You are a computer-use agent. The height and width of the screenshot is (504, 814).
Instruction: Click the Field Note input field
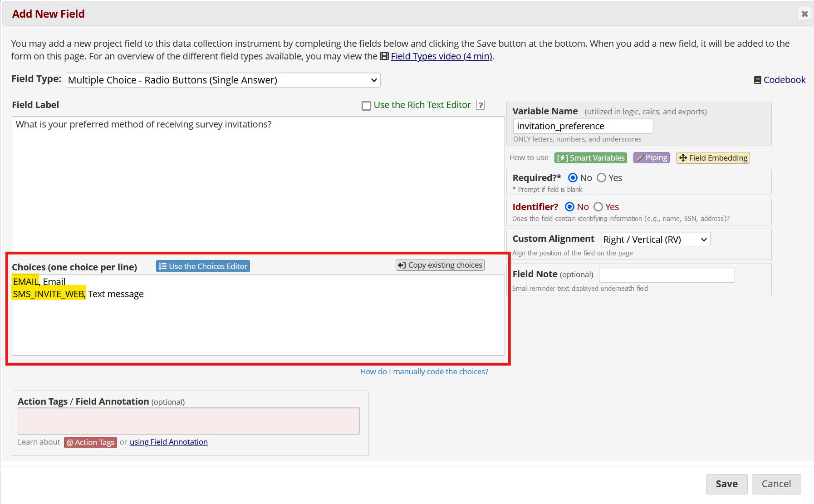(x=667, y=275)
